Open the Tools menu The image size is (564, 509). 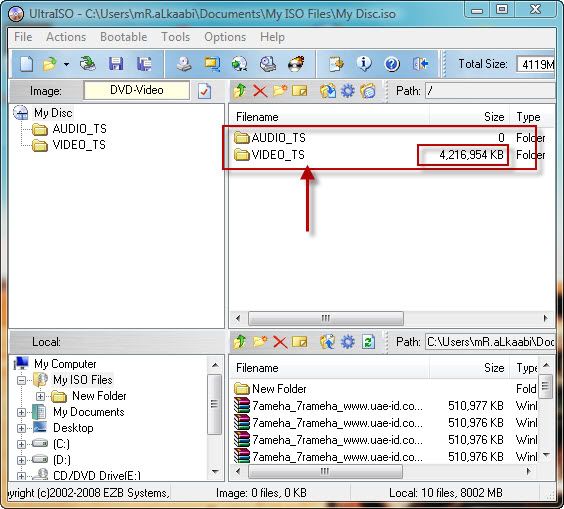pyautogui.click(x=175, y=37)
